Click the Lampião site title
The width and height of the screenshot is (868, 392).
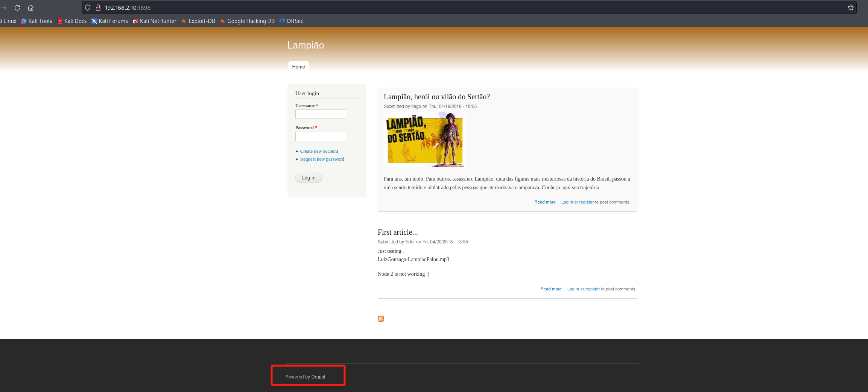point(306,45)
